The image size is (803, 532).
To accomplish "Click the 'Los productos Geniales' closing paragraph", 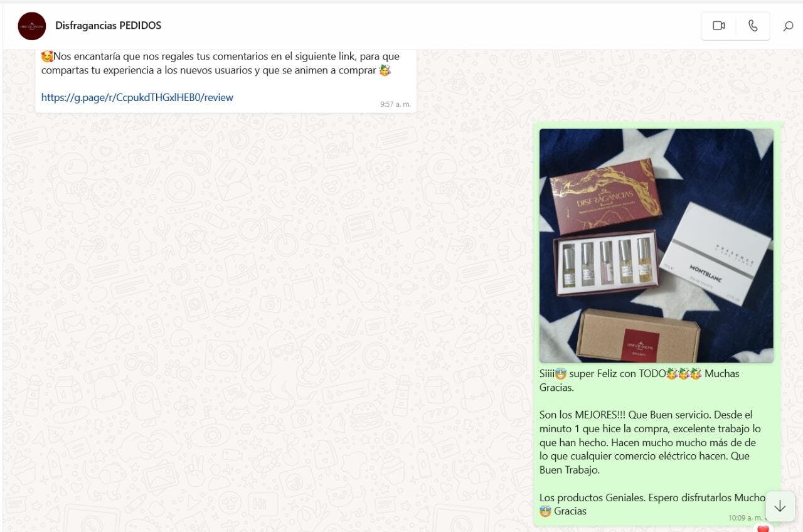I will (652, 504).
